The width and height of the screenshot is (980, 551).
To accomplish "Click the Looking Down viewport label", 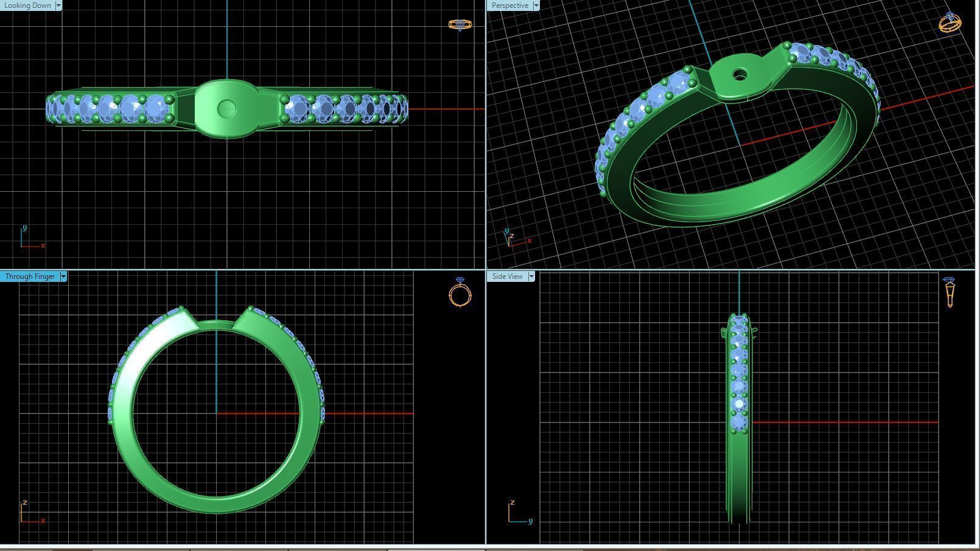I will [x=27, y=5].
